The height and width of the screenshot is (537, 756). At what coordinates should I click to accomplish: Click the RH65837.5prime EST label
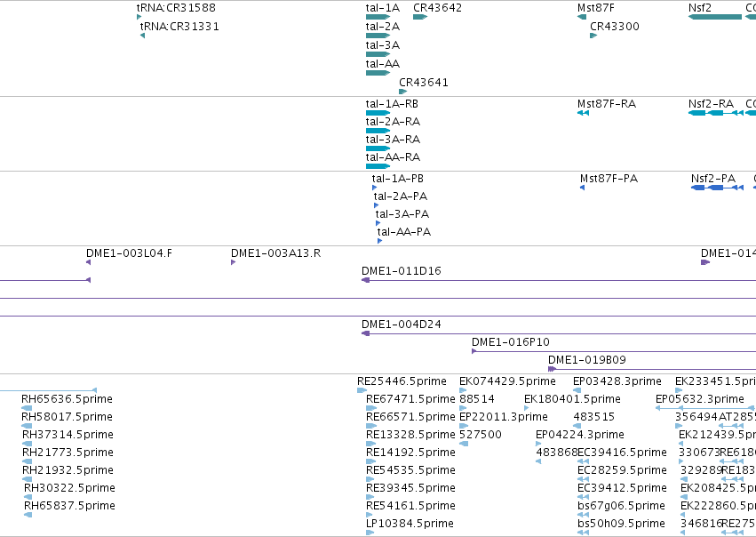[x=70, y=506]
